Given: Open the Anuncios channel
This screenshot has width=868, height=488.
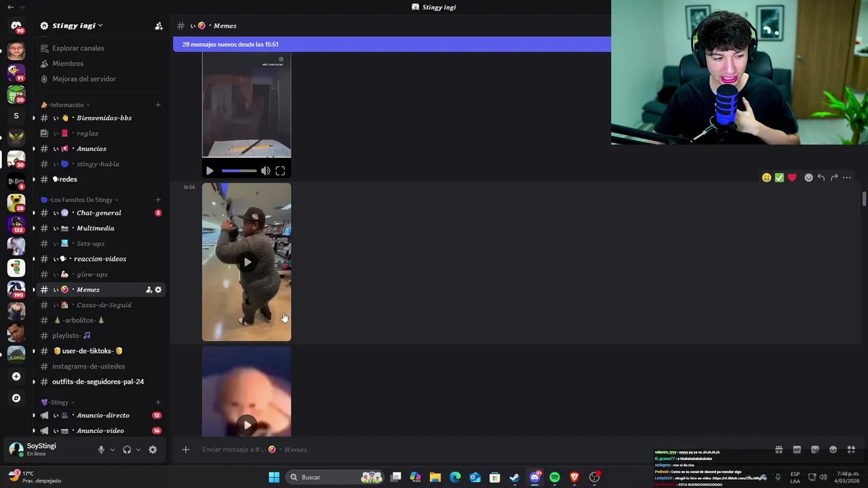Looking at the screenshot, I should coord(100,148).
